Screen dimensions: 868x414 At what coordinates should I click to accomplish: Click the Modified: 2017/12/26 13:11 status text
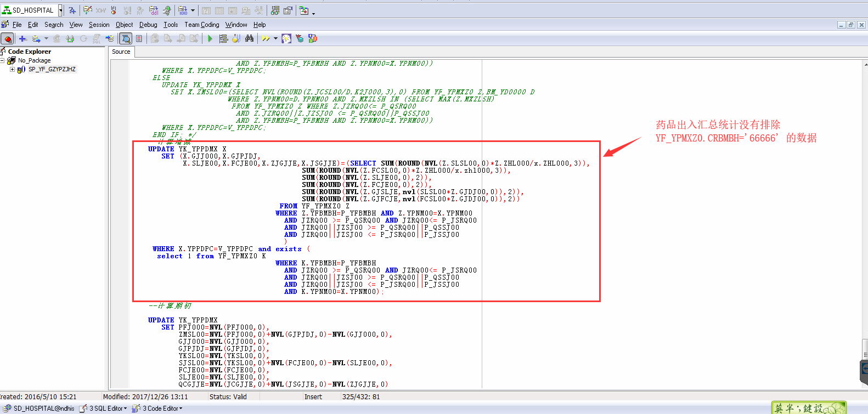145,396
